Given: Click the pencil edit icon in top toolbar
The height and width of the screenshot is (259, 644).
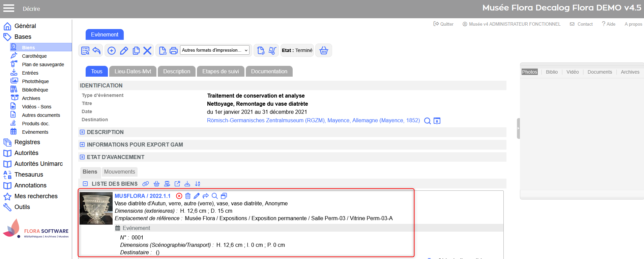Looking at the screenshot, I should (x=124, y=51).
